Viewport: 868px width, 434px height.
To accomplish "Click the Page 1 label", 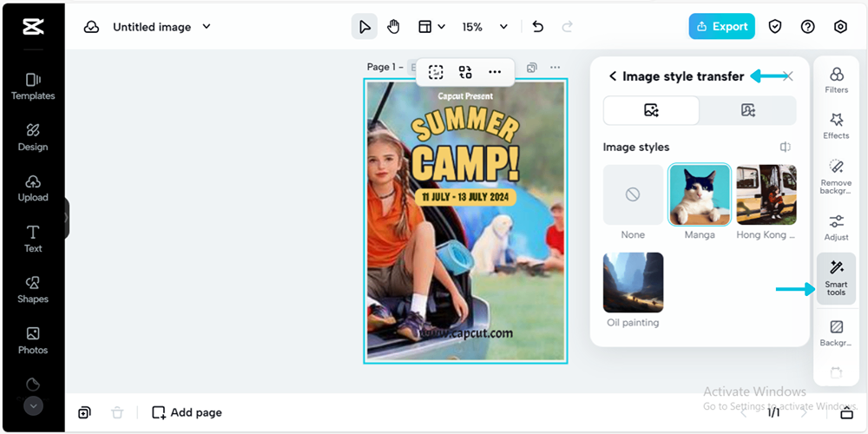I will 385,67.
